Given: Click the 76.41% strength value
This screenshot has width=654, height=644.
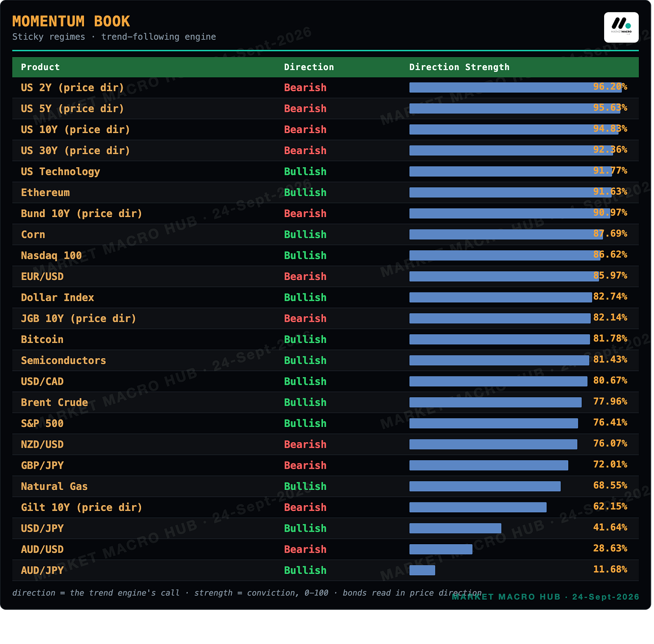Looking at the screenshot, I should (x=610, y=422).
